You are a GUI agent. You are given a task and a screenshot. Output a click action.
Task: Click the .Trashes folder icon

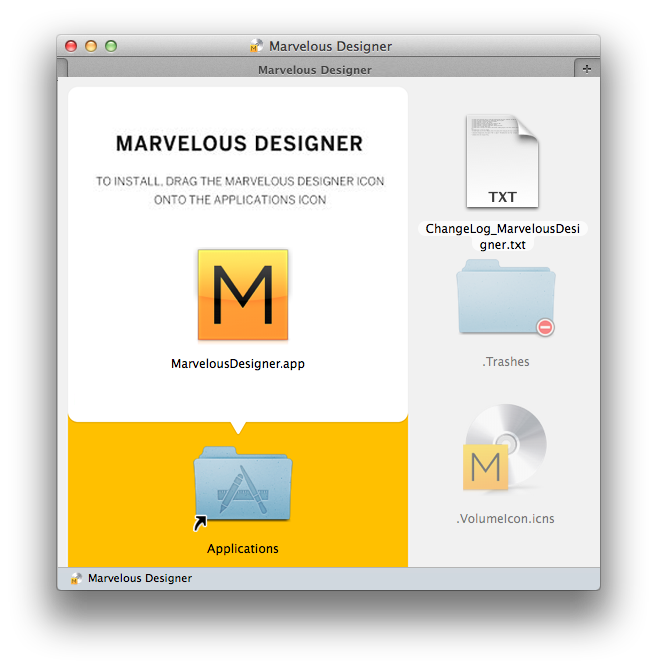[505, 300]
